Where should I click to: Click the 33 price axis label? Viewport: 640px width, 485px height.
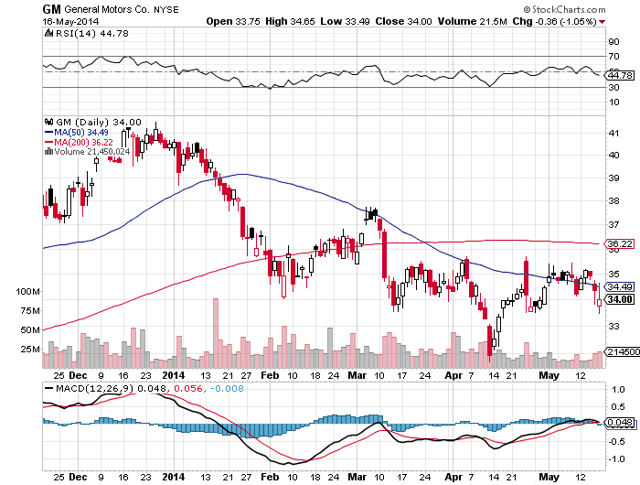click(x=614, y=327)
